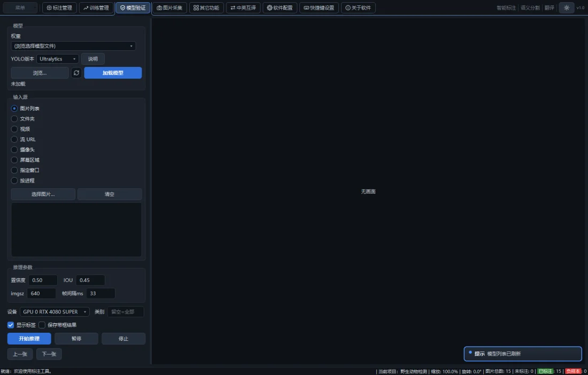The image size is (588, 375).
Task: Click the 加载模型 button
Action: pos(113,73)
